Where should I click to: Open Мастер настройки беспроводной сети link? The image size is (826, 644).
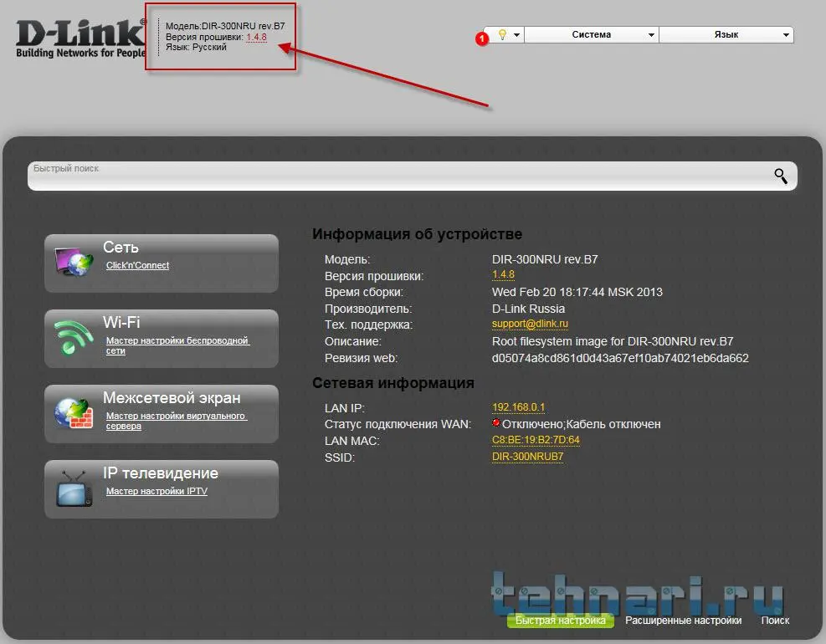pos(177,345)
